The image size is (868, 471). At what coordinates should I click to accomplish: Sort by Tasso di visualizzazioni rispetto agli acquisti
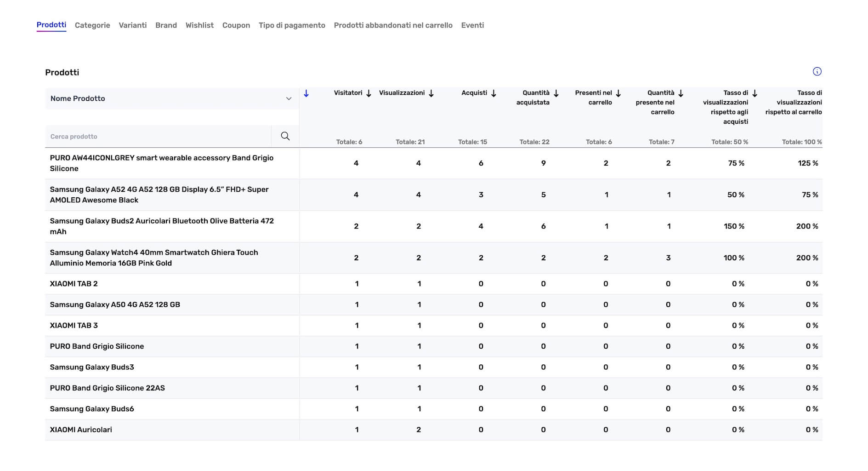click(755, 93)
